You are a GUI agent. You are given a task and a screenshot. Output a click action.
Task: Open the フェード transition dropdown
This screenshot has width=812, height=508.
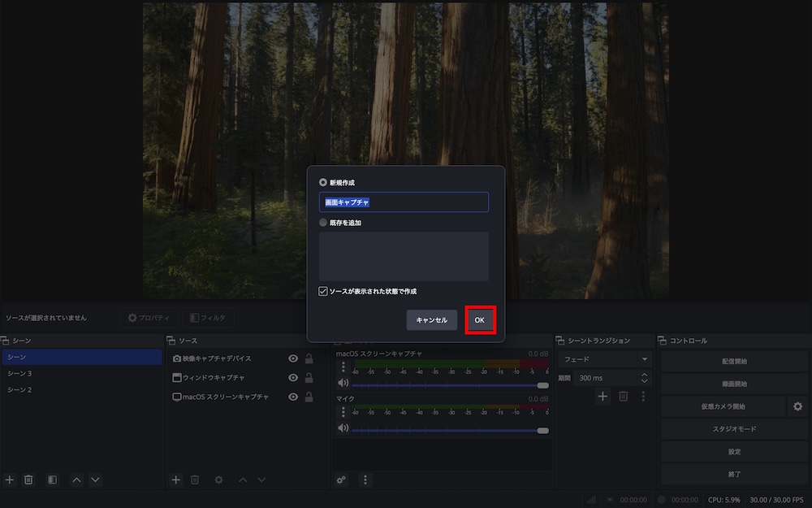tap(605, 359)
